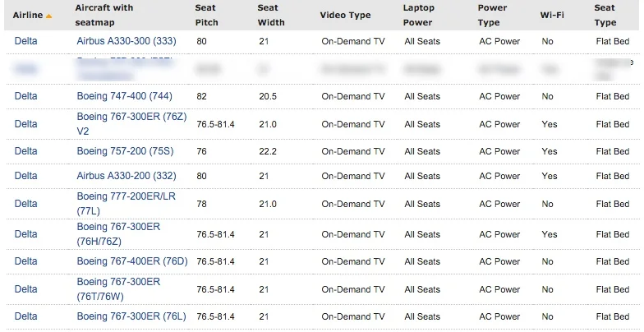The height and width of the screenshot is (332, 644).
Task: Click the orange sort arrow beside Airline
Action: 49,16
